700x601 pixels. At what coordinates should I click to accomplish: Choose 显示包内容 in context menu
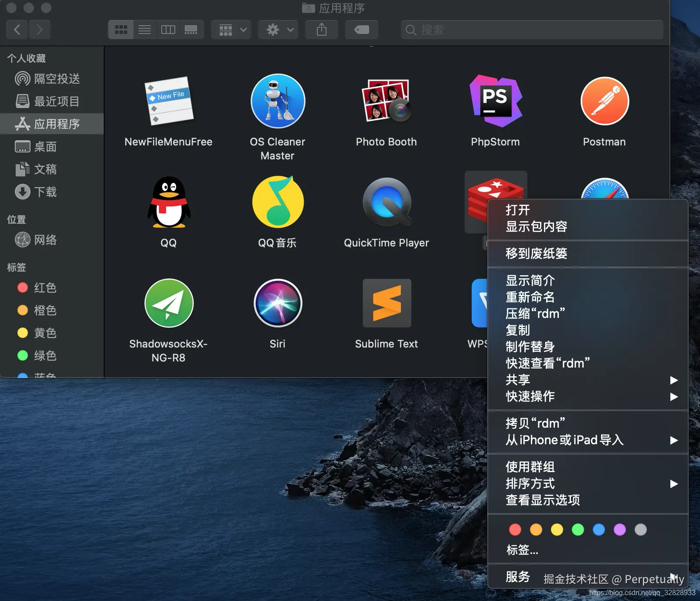tap(588, 226)
